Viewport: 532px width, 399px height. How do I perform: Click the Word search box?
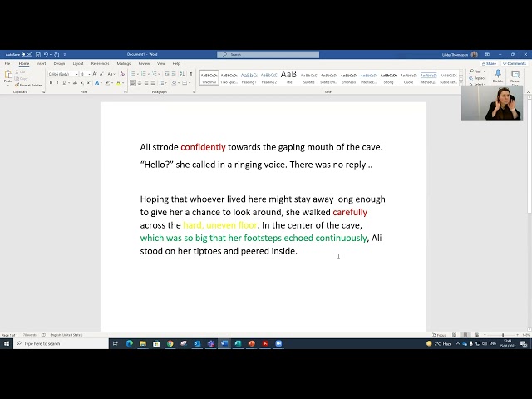pyautogui.click(x=268, y=54)
